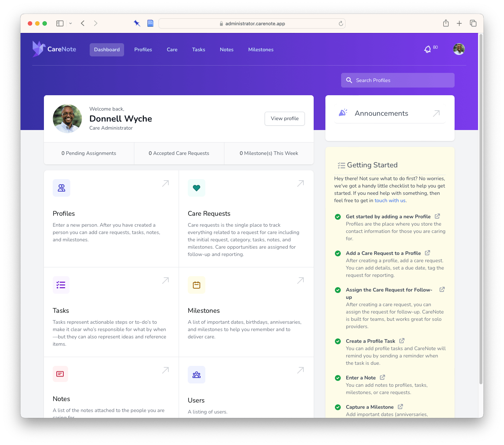This screenshot has height=445, width=504.
Task: Open the sidebar options chevron in Safari toolbar
Action: [x=70, y=23]
